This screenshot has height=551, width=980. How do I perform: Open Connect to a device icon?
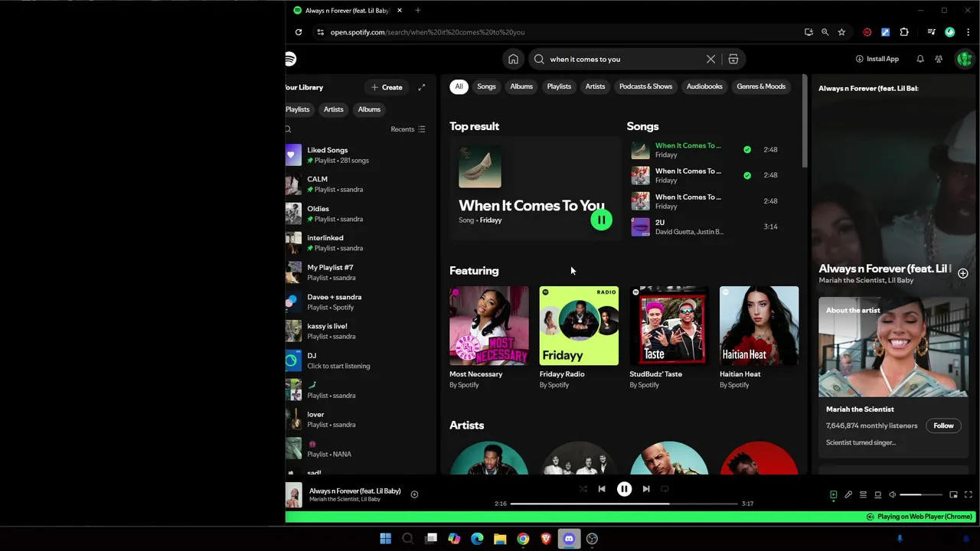coord(877,495)
